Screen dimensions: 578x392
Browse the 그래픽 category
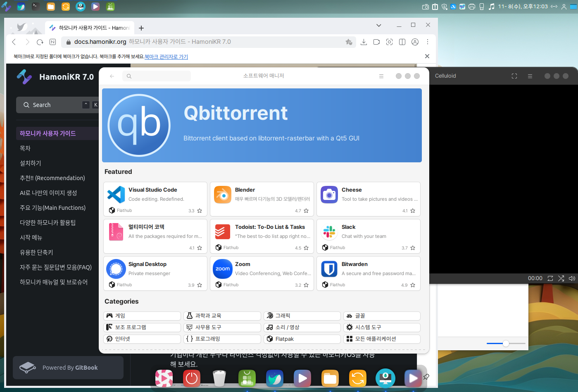click(x=302, y=316)
